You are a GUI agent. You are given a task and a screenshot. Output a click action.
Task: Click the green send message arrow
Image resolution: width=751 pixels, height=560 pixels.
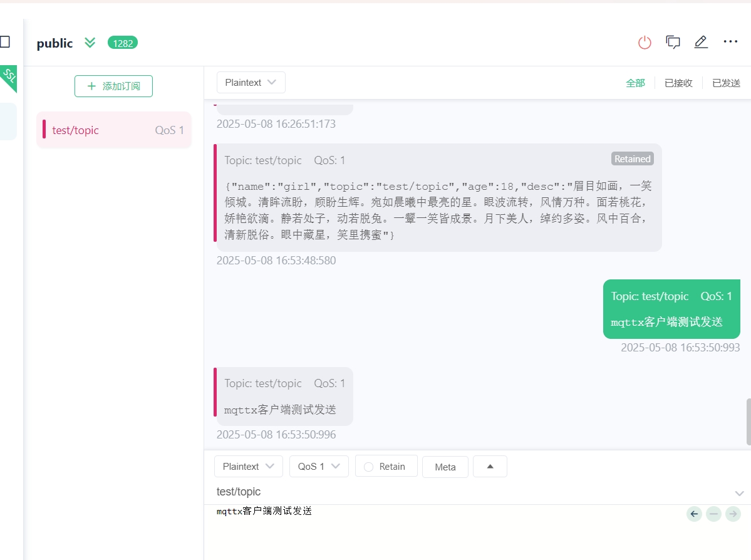pyautogui.click(x=733, y=514)
